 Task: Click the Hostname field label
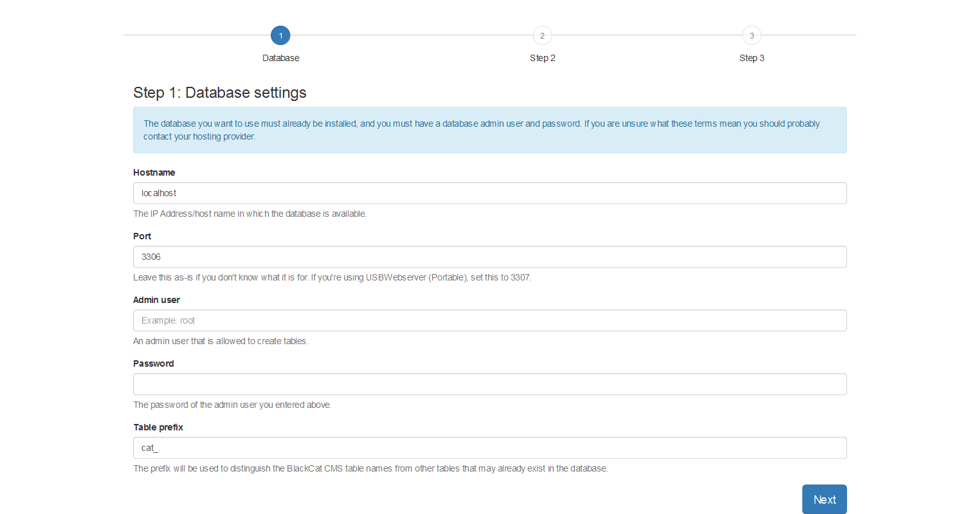pyautogui.click(x=154, y=172)
